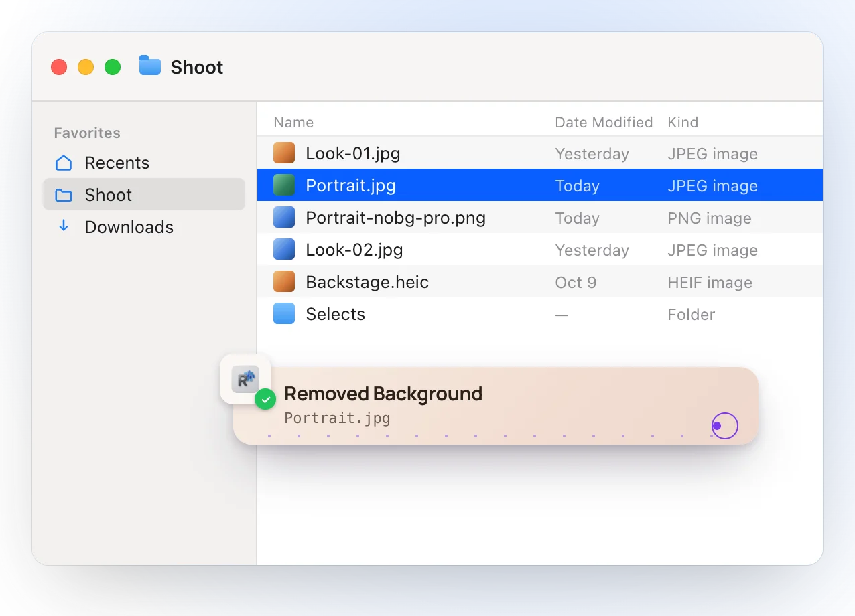Click the Backstage.heic file icon
Viewport: 855px width, 616px height.
284,282
